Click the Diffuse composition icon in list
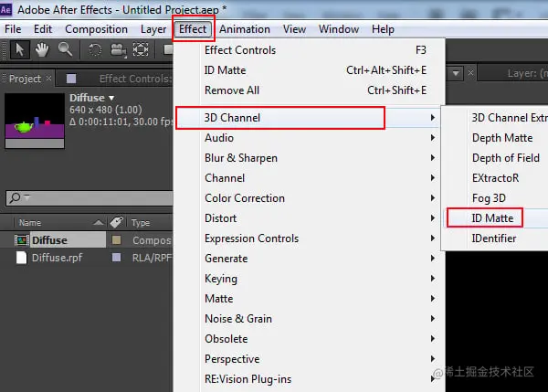This screenshot has width=548, height=392. 22,240
